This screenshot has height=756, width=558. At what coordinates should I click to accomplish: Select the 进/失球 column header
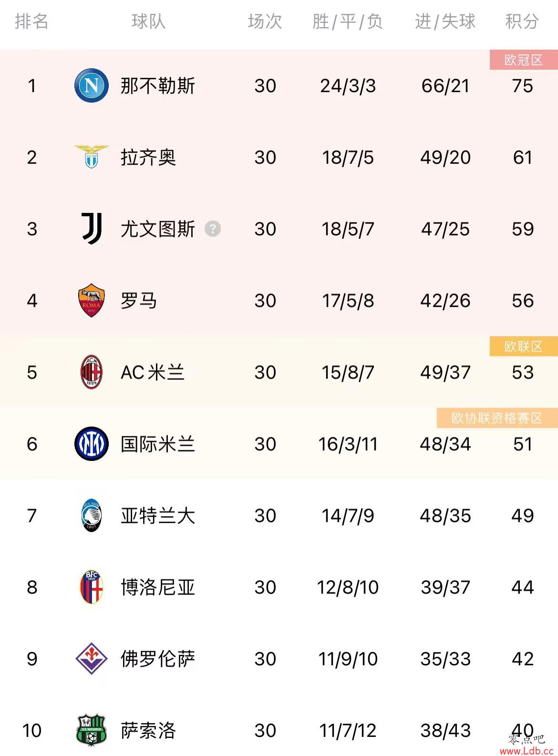pos(445,21)
